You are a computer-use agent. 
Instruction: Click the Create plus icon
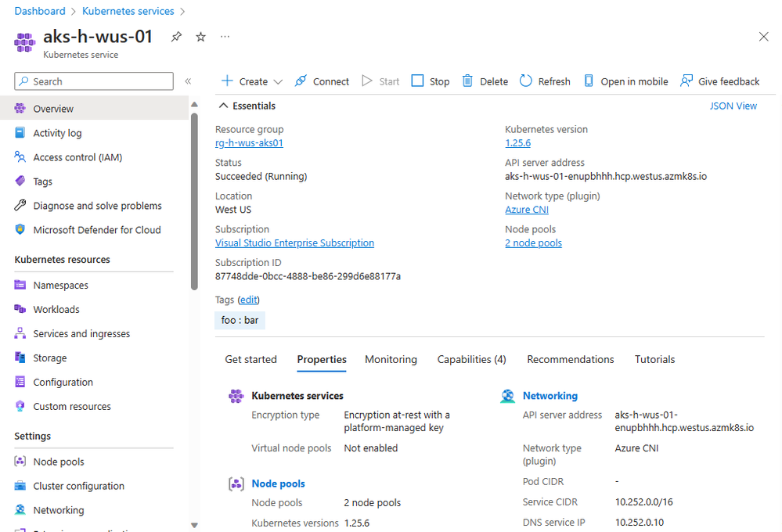click(x=227, y=81)
